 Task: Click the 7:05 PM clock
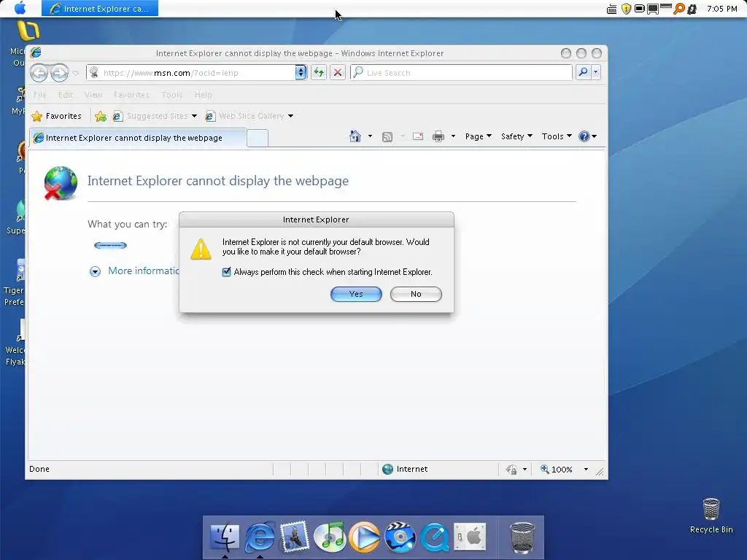[721, 9]
